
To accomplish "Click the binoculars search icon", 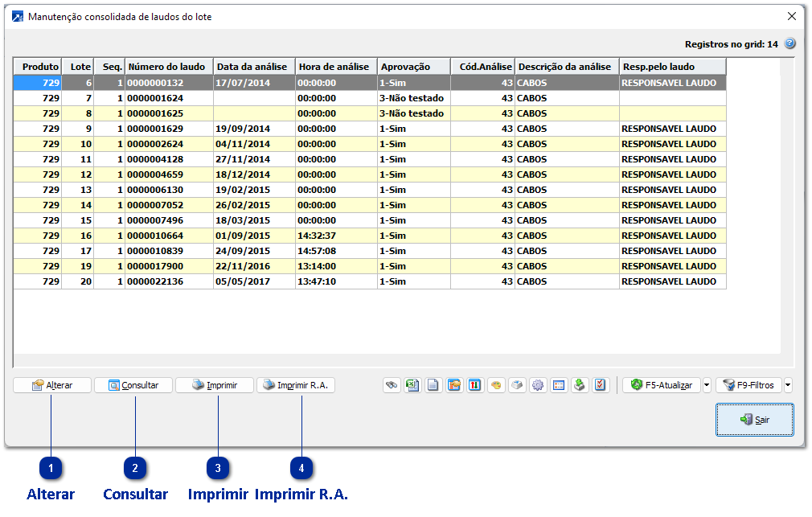I will pos(392,385).
